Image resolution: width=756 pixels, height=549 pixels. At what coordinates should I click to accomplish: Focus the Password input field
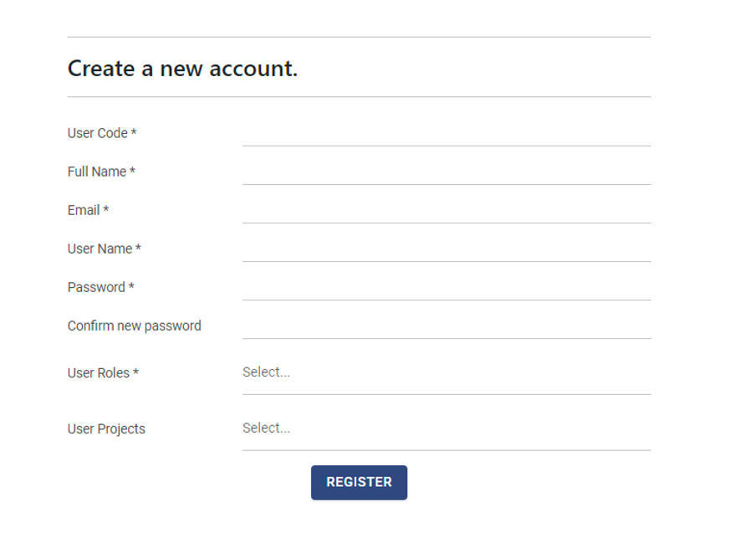(446, 288)
